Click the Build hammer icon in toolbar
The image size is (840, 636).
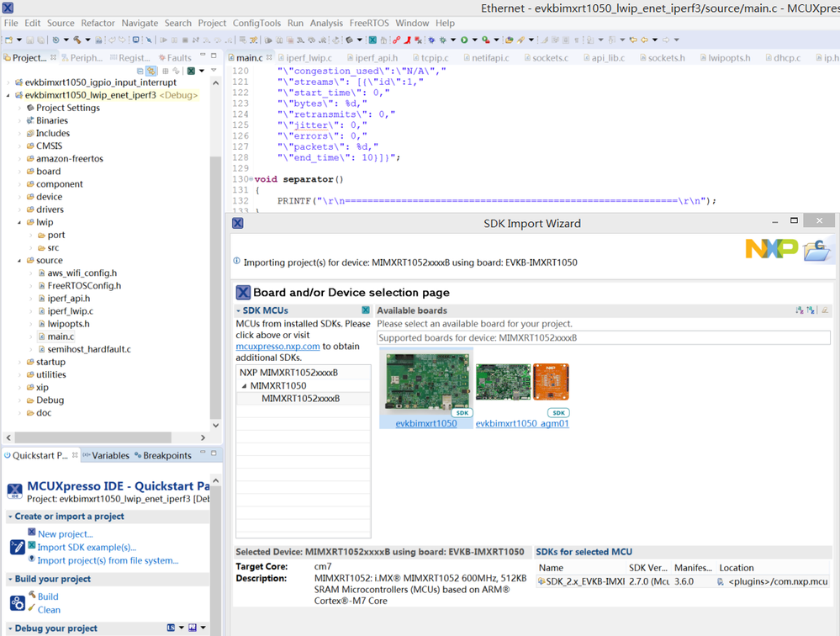[x=77, y=40]
